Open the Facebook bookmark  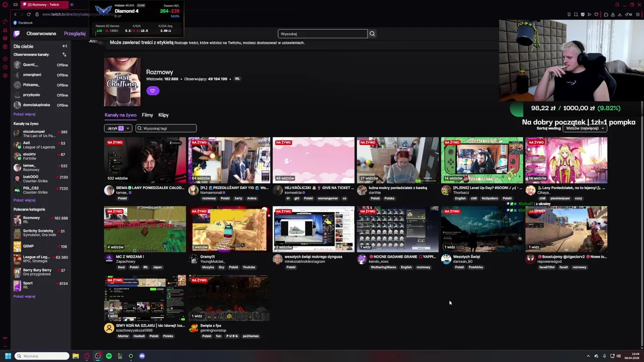coord(23,23)
